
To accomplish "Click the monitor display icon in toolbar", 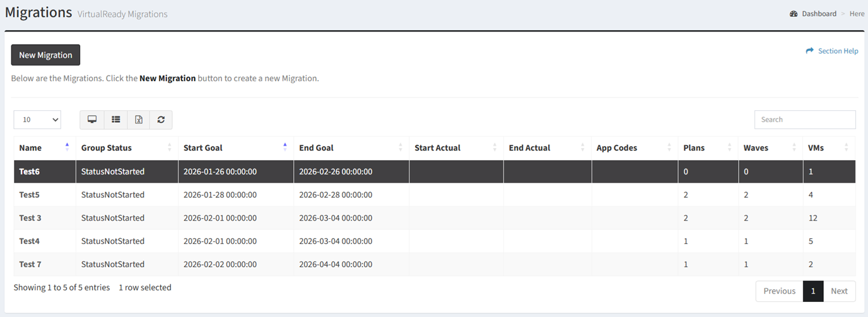I will tap(92, 120).
